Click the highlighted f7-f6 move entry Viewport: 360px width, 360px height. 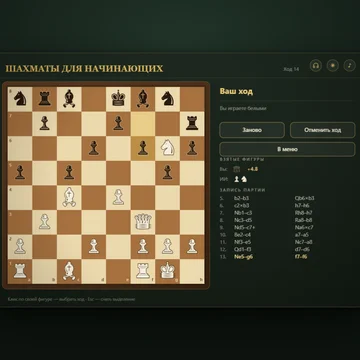[x=301, y=257]
